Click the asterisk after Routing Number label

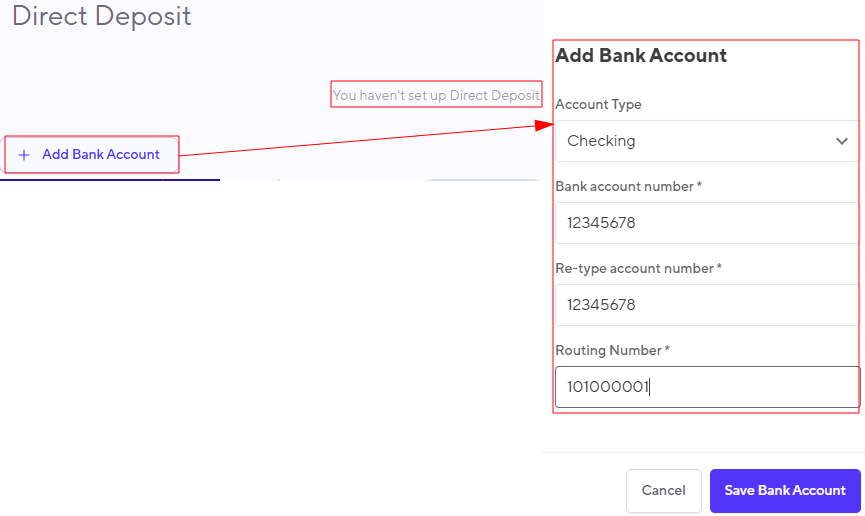pos(667,348)
